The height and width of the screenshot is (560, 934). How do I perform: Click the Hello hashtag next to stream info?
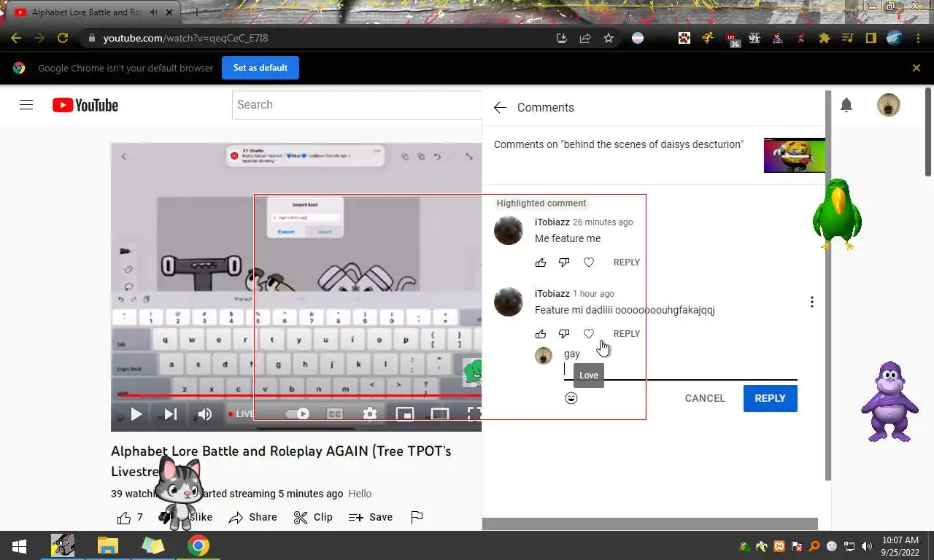[360, 494]
